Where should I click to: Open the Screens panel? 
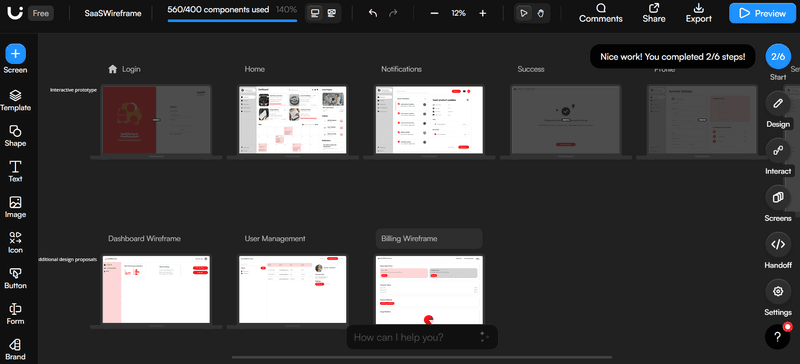click(x=778, y=198)
